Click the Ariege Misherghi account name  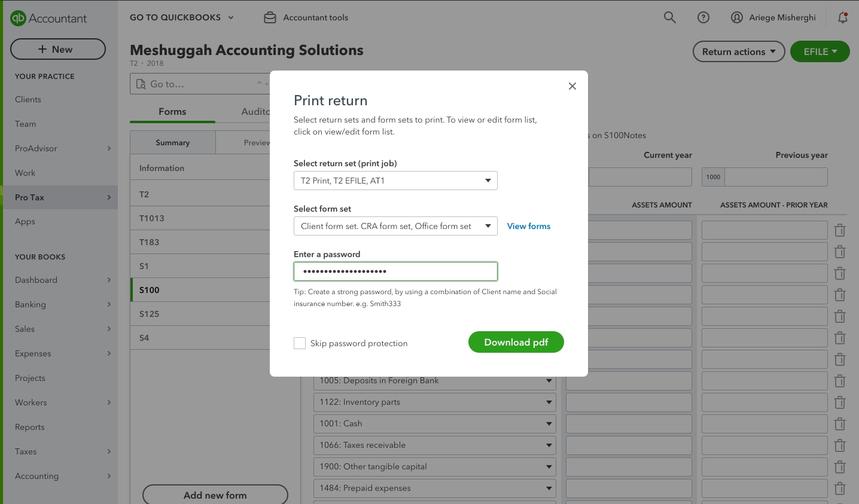click(782, 17)
